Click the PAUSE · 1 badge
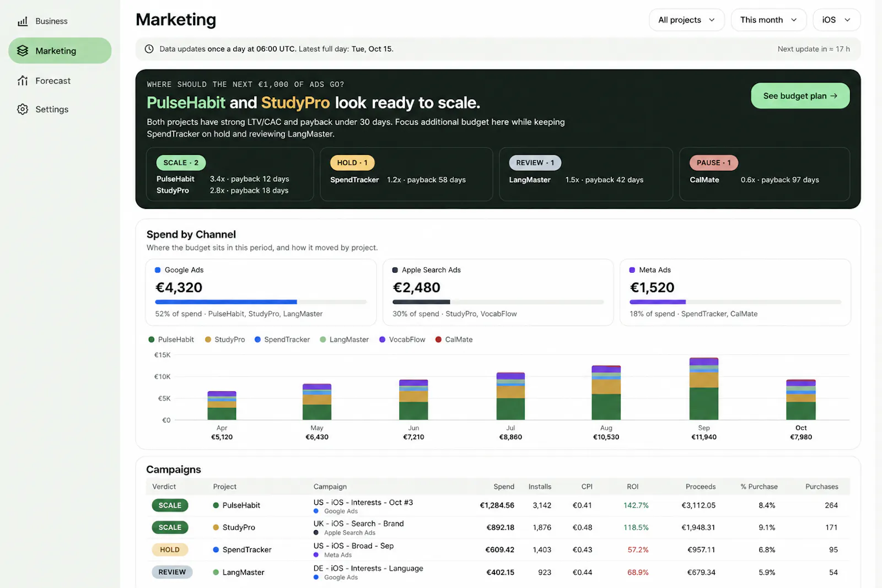Image resolution: width=882 pixels, height=588 pixels. [x=713, y=163]
